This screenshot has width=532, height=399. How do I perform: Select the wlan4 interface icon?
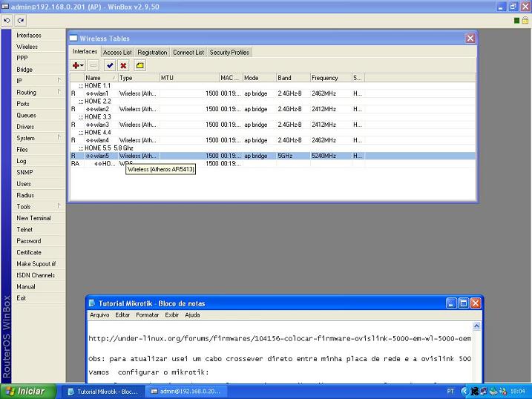pos(90,140)
